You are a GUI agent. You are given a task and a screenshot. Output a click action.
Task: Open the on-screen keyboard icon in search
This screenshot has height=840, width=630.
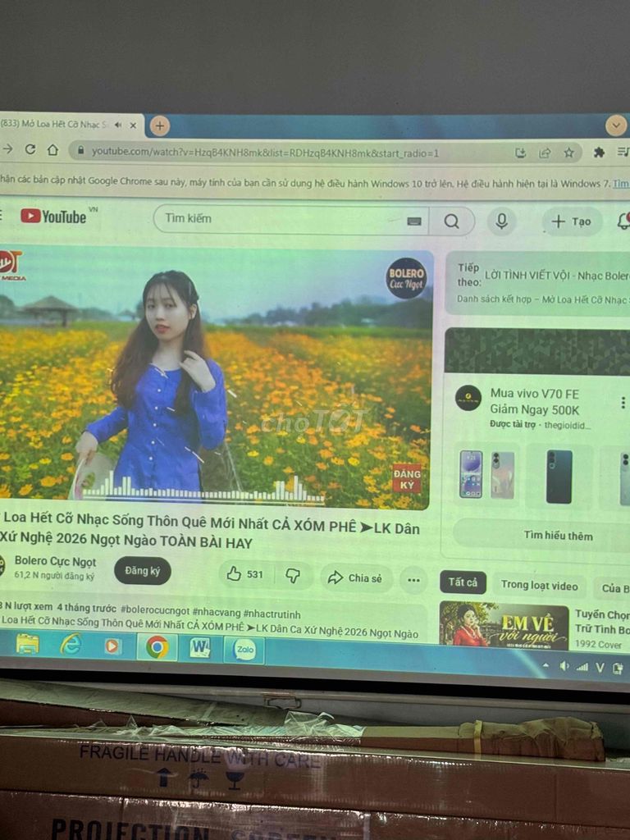[414, 221]
